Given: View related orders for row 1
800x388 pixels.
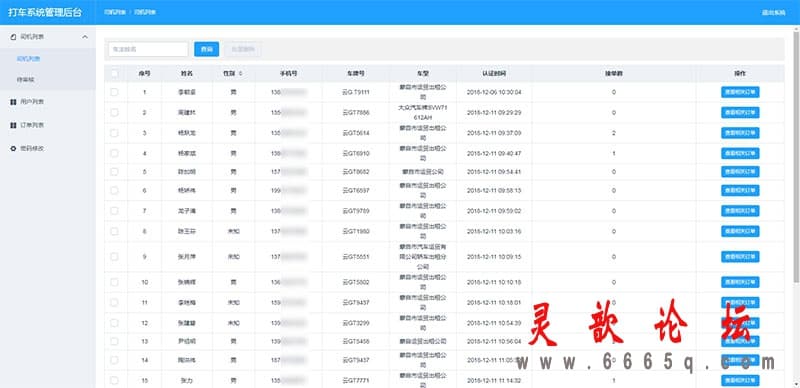Looking at the screenshot, I should [740, 92].
